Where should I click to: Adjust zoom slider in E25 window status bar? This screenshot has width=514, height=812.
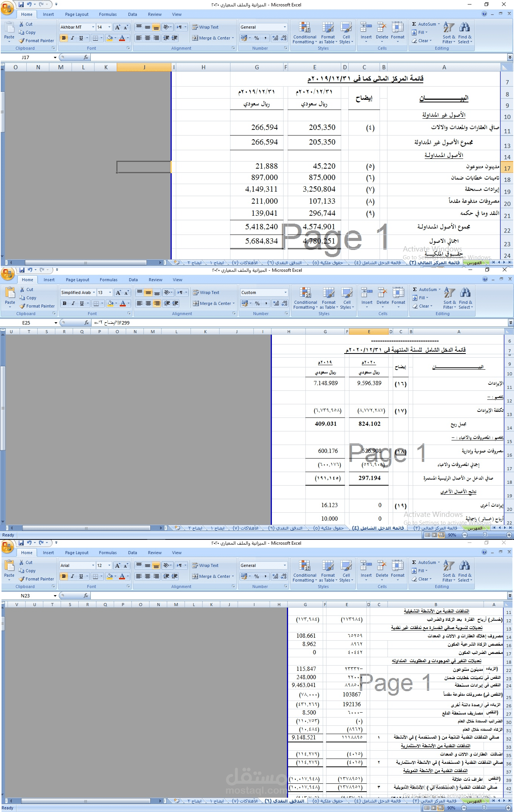point(485,535)
